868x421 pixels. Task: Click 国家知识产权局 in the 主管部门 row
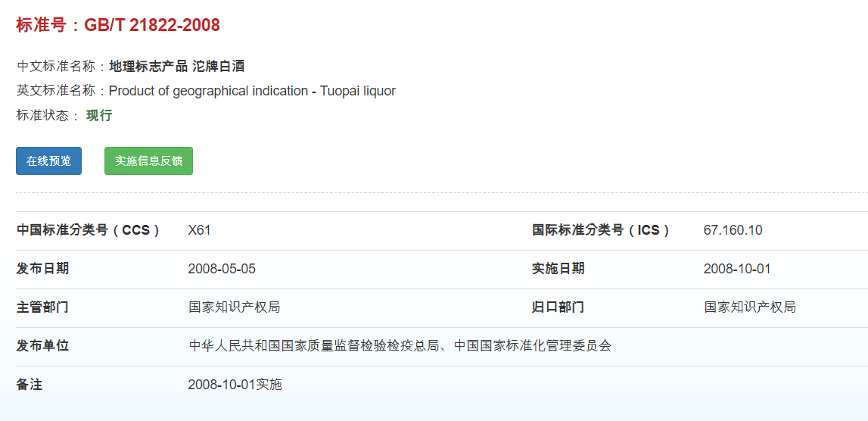234,307
